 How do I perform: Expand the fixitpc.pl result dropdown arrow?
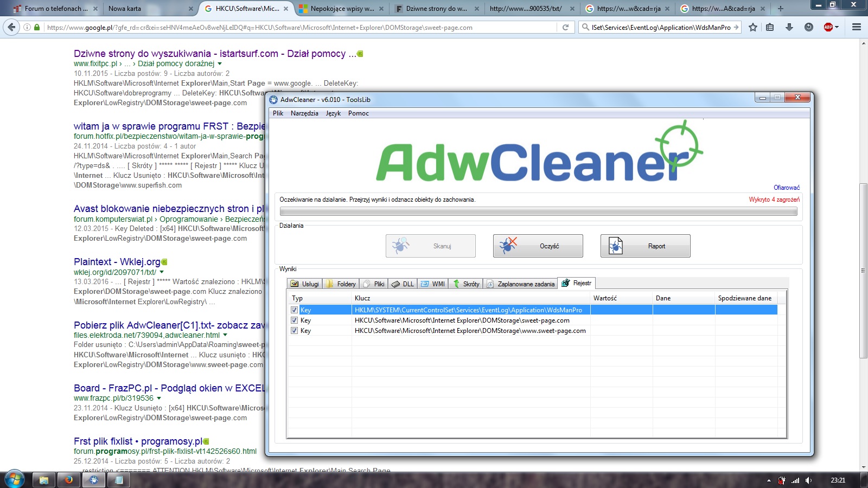[220, 64]
